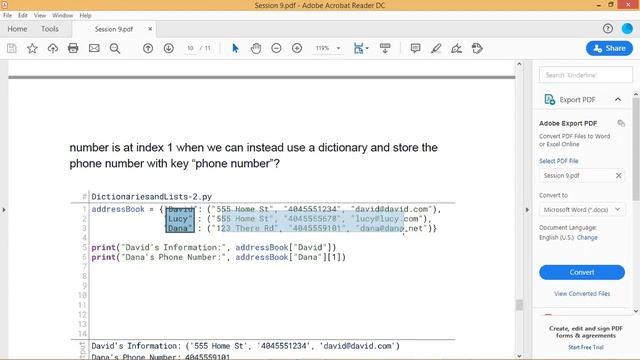The image size is (640, 360).
Task: Send file by email envelope icon
Action: [94, 48]
